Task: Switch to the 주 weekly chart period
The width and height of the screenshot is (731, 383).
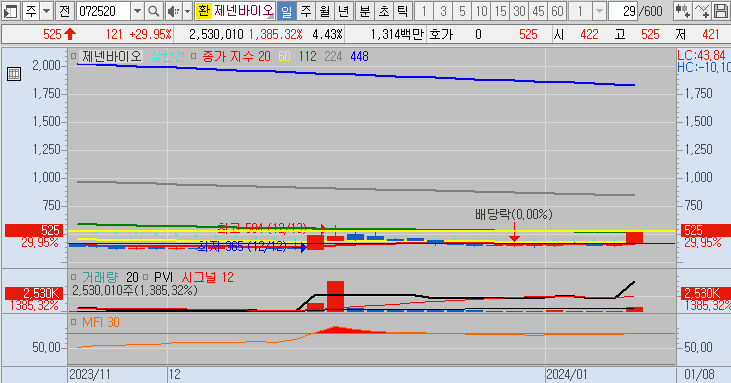Action: click(x=306, y=11)
